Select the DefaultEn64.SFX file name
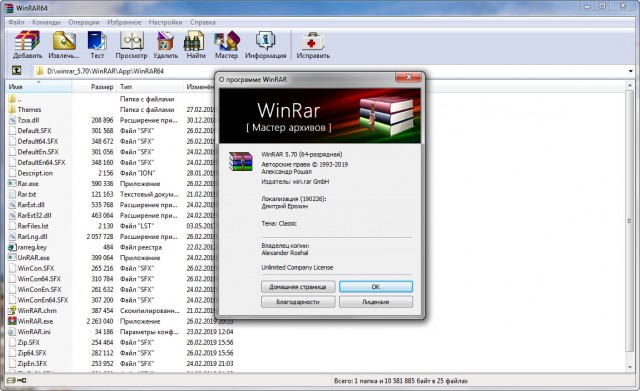Image resolution: width=640 pixels, height=391 pixels. (x=41, y=162)
